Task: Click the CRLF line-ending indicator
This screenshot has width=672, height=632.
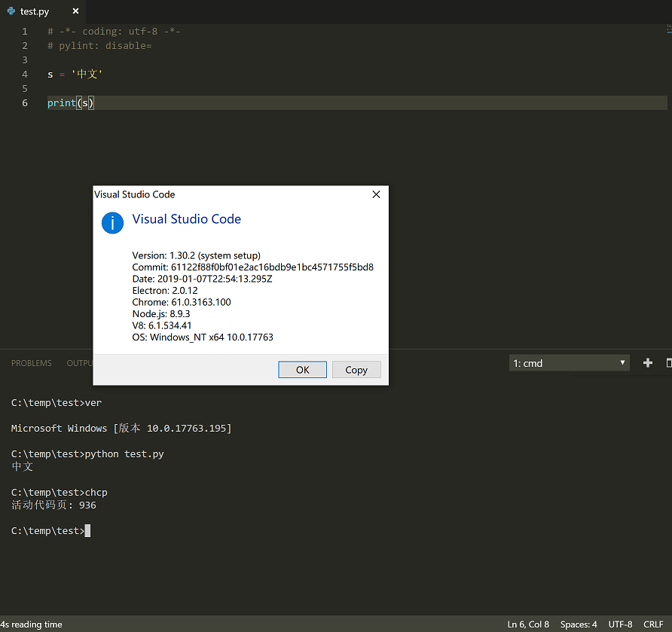Action: coord(653,624)
